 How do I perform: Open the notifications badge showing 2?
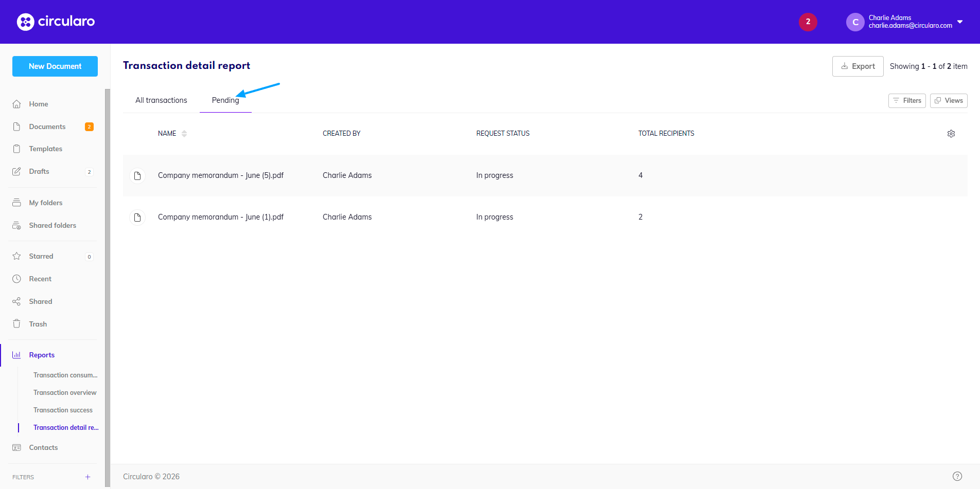click(x=808, y=22)
